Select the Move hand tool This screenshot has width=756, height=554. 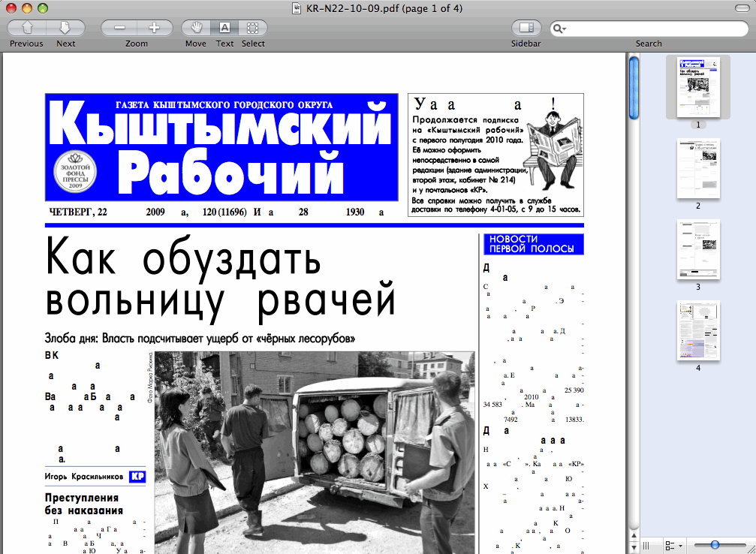click(x=197, y=28)
